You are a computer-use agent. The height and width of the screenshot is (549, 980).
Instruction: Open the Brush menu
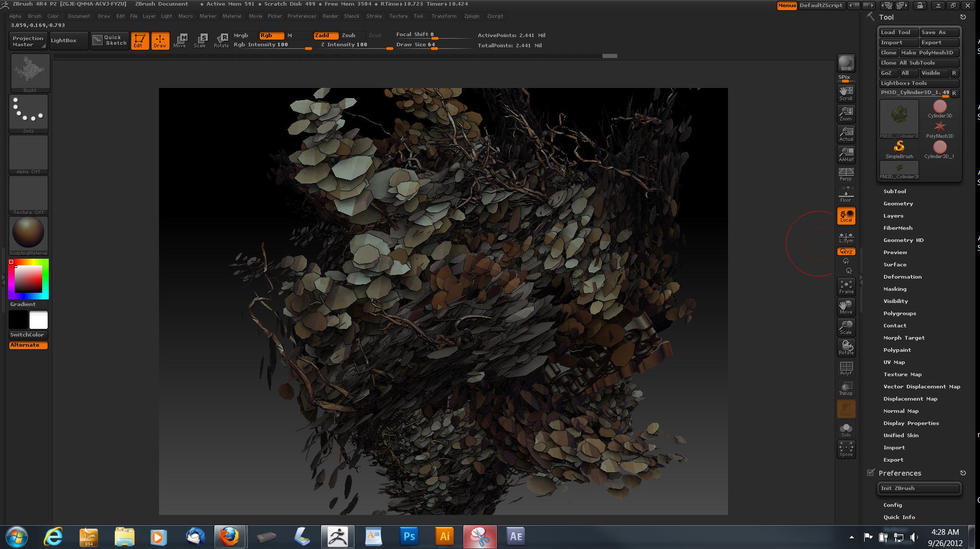pyautogui.click(x=35, y=16)
